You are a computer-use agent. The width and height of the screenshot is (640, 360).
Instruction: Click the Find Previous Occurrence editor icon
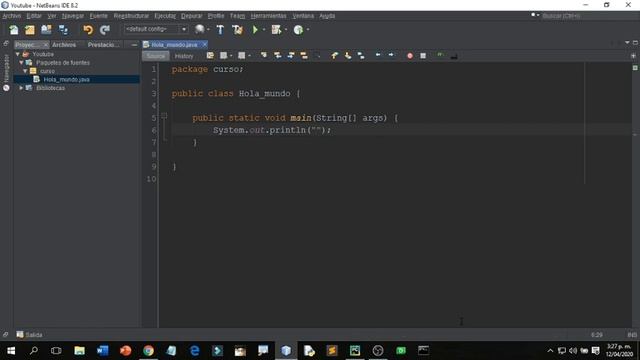click(x=278, y=56)
